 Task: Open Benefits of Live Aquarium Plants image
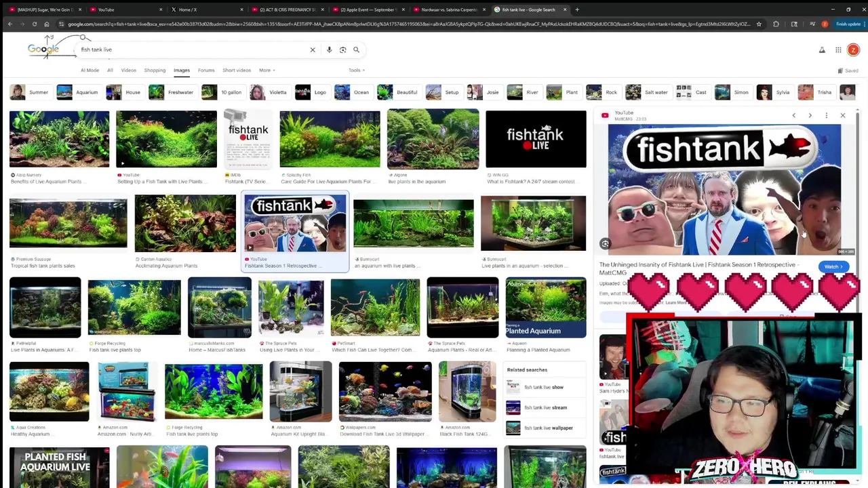[59, 139]
